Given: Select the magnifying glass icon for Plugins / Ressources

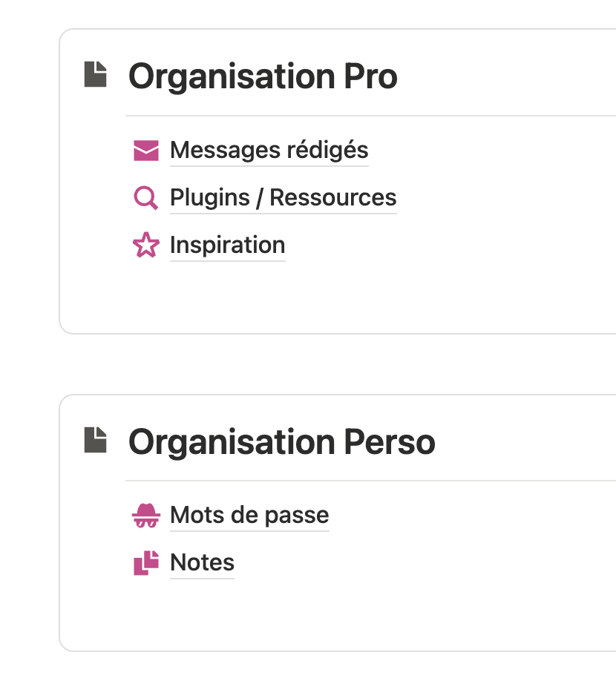Looking at the screenshot, I should (145, 197).
